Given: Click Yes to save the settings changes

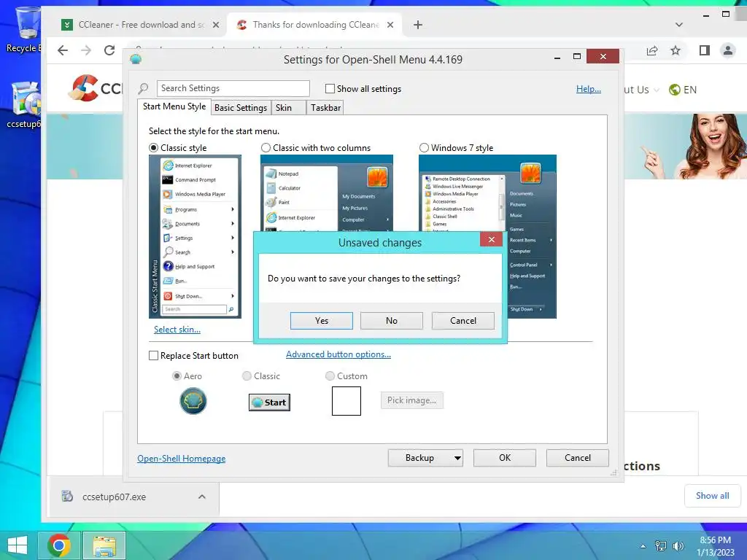Looking at the screenshot, I should 321,321.
